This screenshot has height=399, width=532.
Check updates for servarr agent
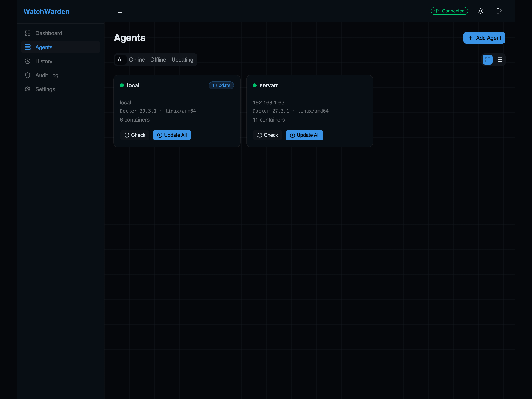(267, 135)
